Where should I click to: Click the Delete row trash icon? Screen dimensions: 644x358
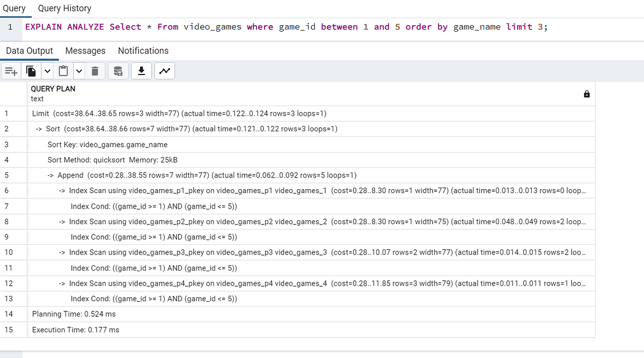tap(95, 71)
